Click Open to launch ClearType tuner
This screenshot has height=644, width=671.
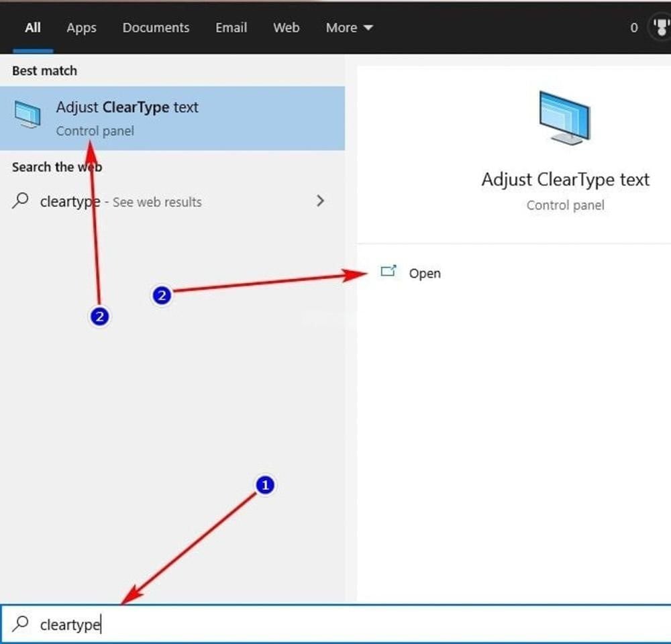coord(425,274)
